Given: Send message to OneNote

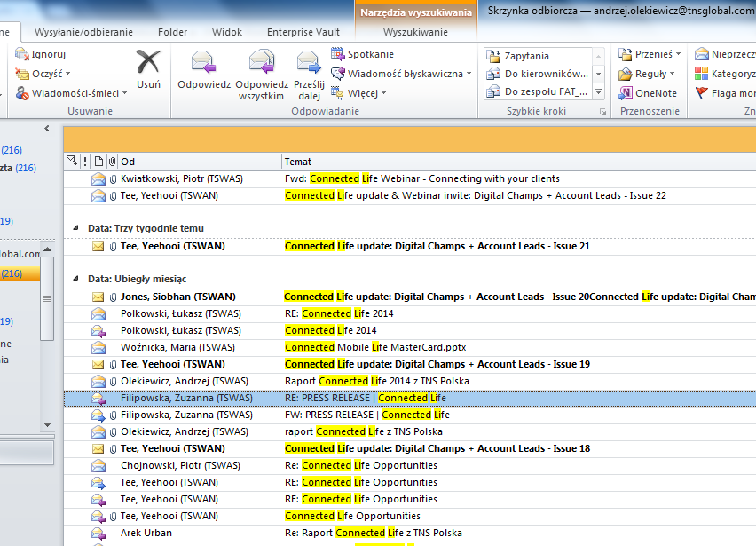Looking at the screenshot, I should pyautogui.click(x=648, y=93).
